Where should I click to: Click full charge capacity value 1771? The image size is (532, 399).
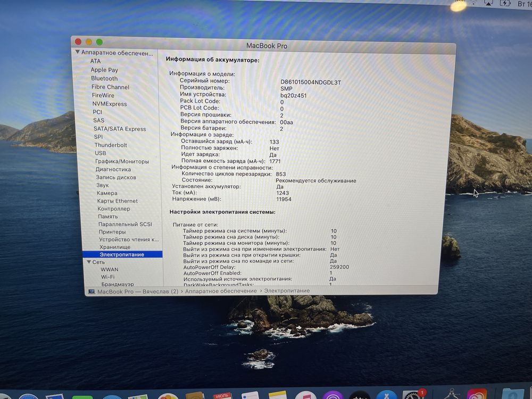click(x=275, y=161)
